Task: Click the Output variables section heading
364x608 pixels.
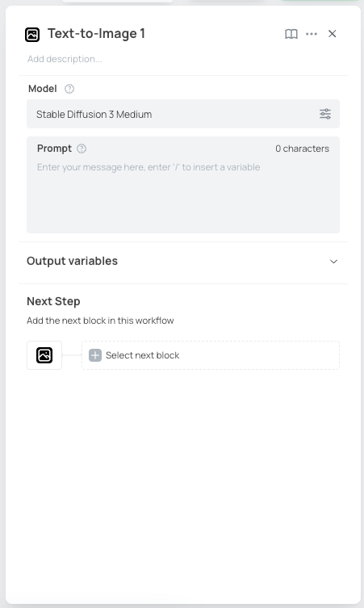Action: pos(72,261)
